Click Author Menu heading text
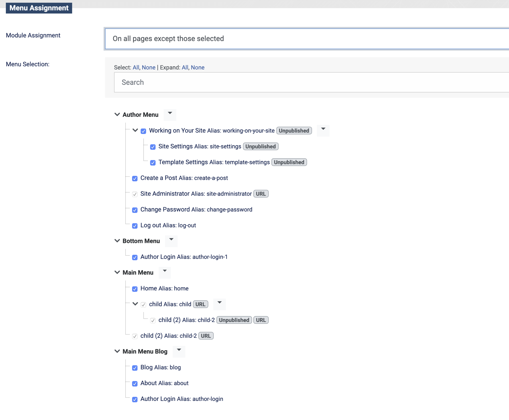The height and width of the screenshot is (420, 509). [141, 115]
